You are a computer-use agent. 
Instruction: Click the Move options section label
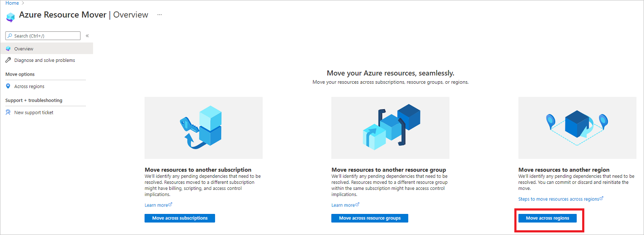coord(20,74)
